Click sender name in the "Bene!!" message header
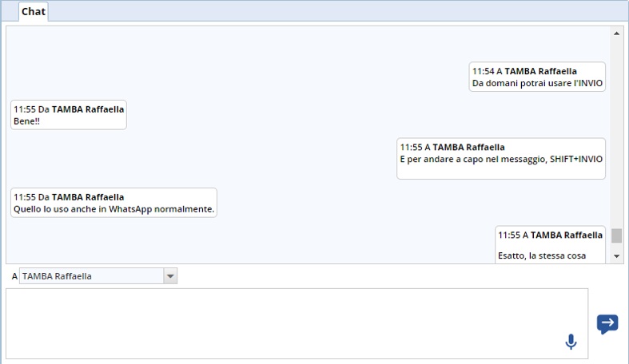Viewport: 629px width, 364px height. click(x=88, y=109)
